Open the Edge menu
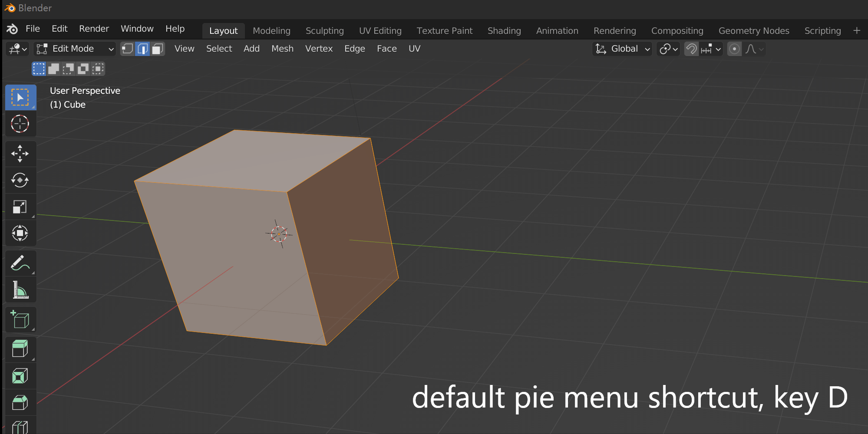 (x=355, y=49)
